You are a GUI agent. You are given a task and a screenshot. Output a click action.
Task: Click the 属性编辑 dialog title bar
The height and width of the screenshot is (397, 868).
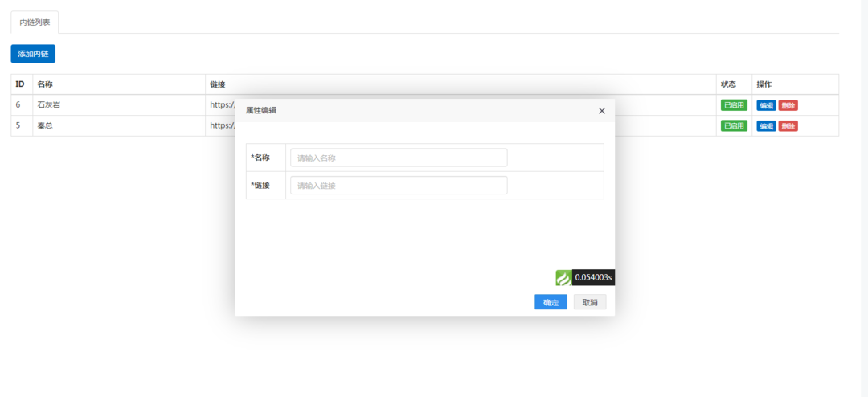(402, 110)
